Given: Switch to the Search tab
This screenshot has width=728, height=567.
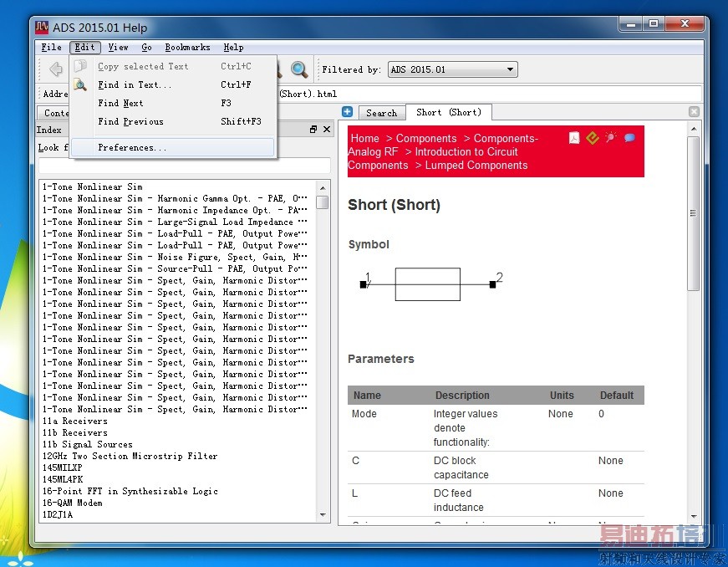Looking at the screenshot, I should [x=381, y=113].
